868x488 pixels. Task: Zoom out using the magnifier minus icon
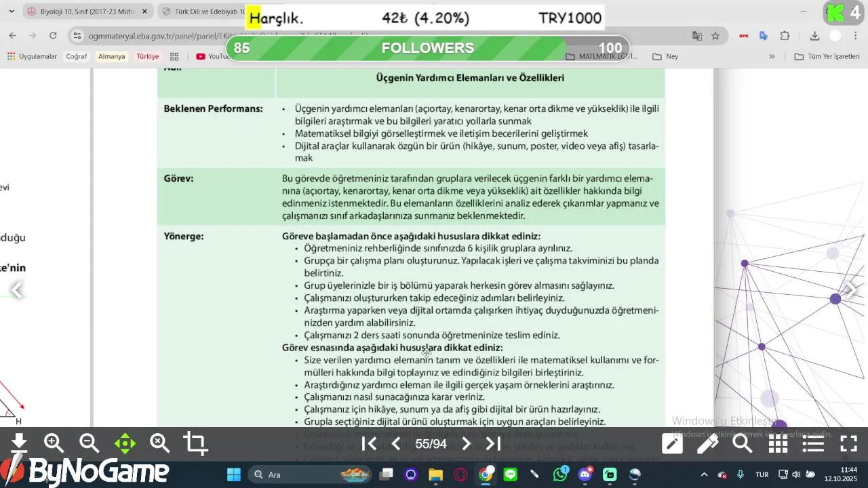tap(90, 443)
